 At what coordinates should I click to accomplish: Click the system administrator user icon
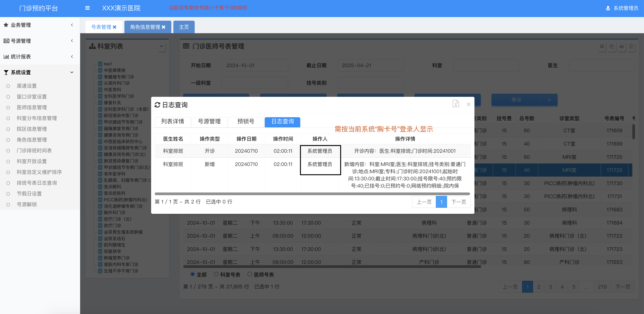[x=608, y=8]
